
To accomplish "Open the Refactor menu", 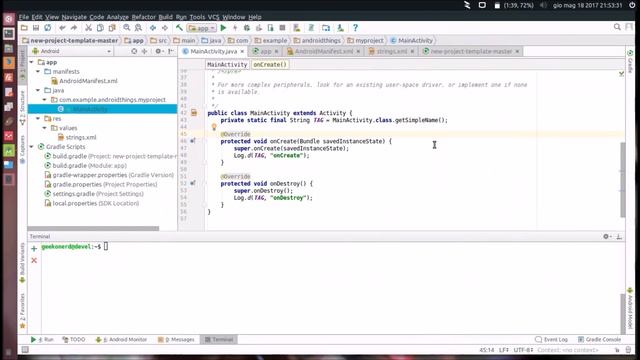I will click(x=143, y=17).
